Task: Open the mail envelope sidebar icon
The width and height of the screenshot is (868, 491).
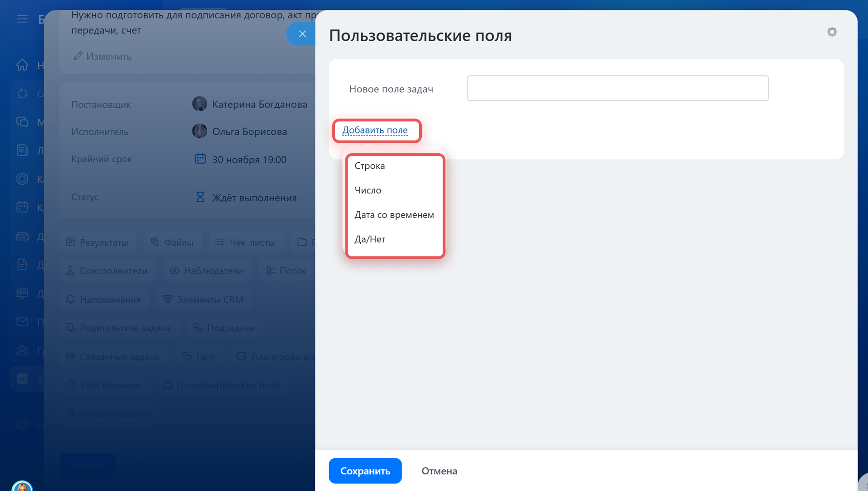Action: 22,321
